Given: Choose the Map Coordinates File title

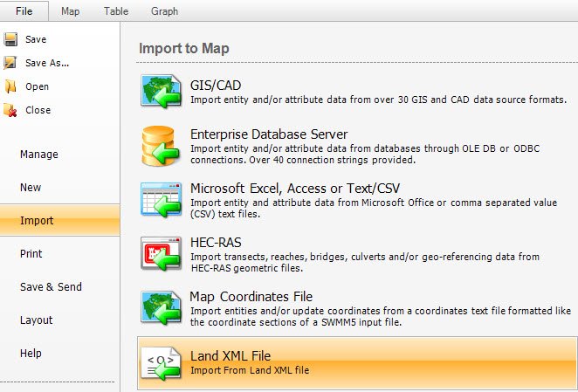Looking at the screenshot, I should [251, 297].
